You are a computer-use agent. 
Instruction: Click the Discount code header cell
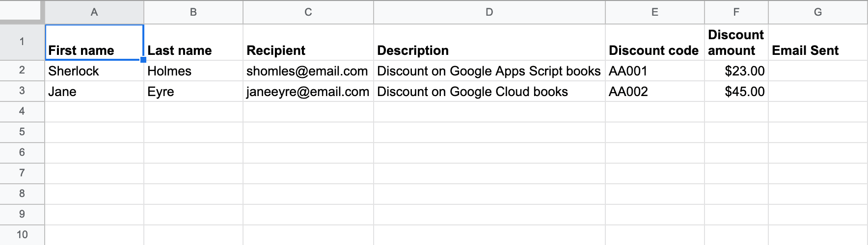click(x=655, y=42)
